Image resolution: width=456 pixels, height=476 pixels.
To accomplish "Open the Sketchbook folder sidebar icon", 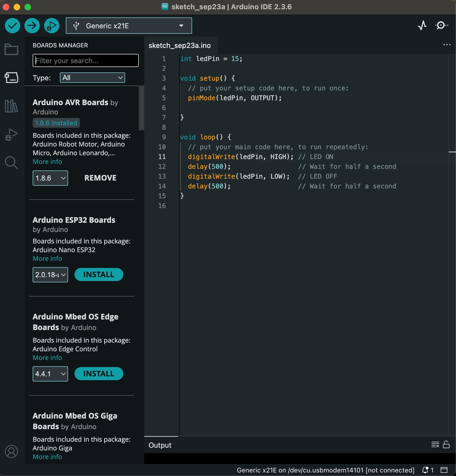I will click(x=11, y=50).
